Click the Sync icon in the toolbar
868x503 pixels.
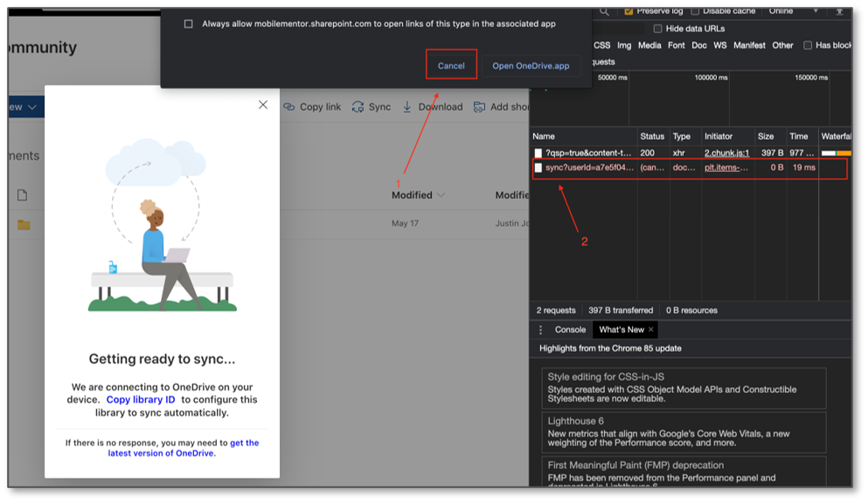coord(357,107)
